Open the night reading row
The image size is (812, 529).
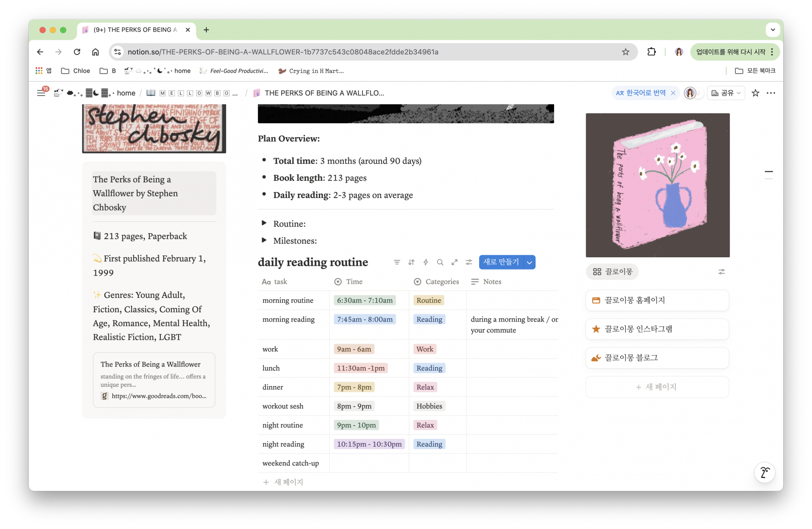(283, 444)
